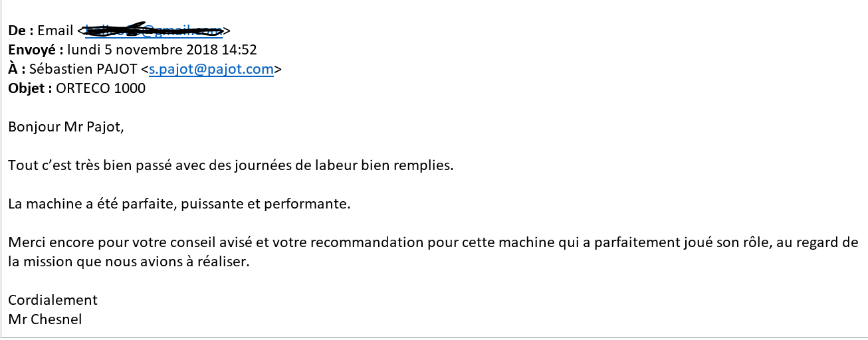Place cursor in the "Tout c'est très bien passé" sentence
The width and height of the screenshot is (868, 340).
[x=231, y=165]
